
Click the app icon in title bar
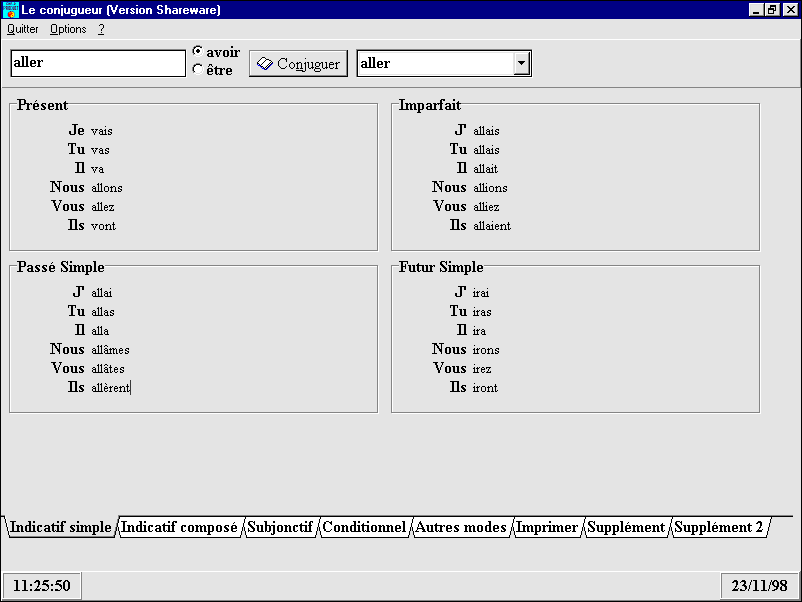click(11, 10)
